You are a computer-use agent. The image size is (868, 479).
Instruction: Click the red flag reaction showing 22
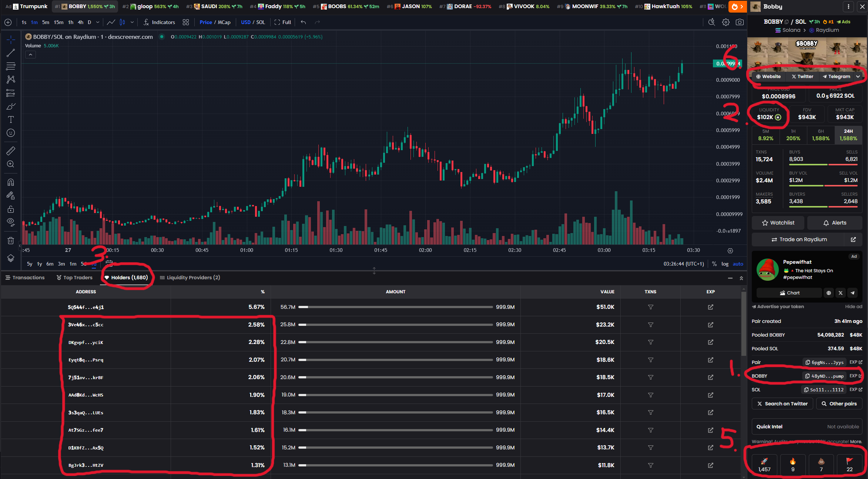point(849,465)
